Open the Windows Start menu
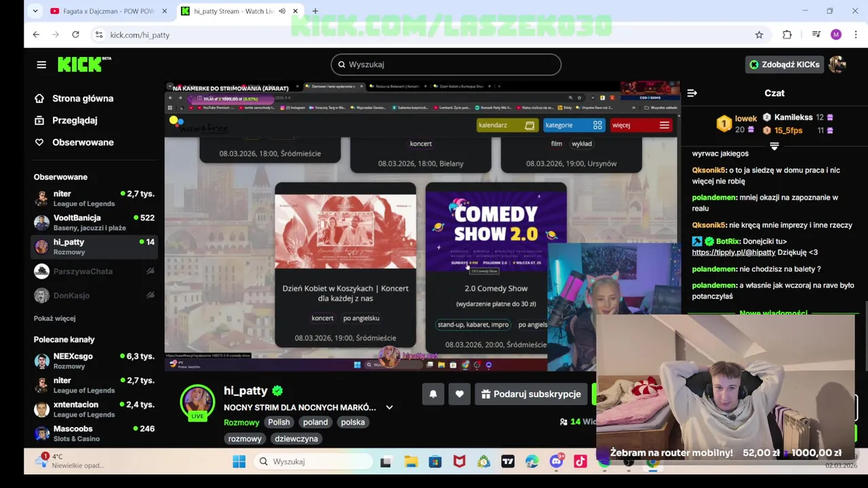 (x=239, y=462)
